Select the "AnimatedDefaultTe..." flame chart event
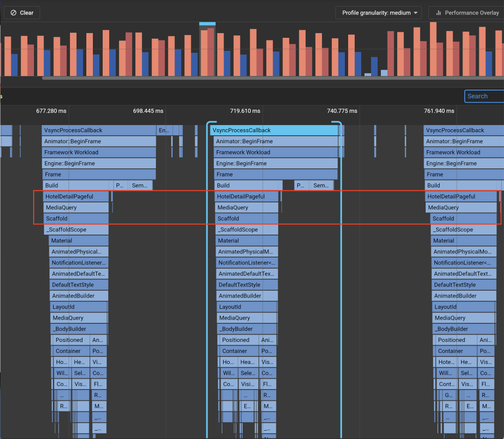Image resolution: width=504 pixels, height=439 pixels. [78, 274]
